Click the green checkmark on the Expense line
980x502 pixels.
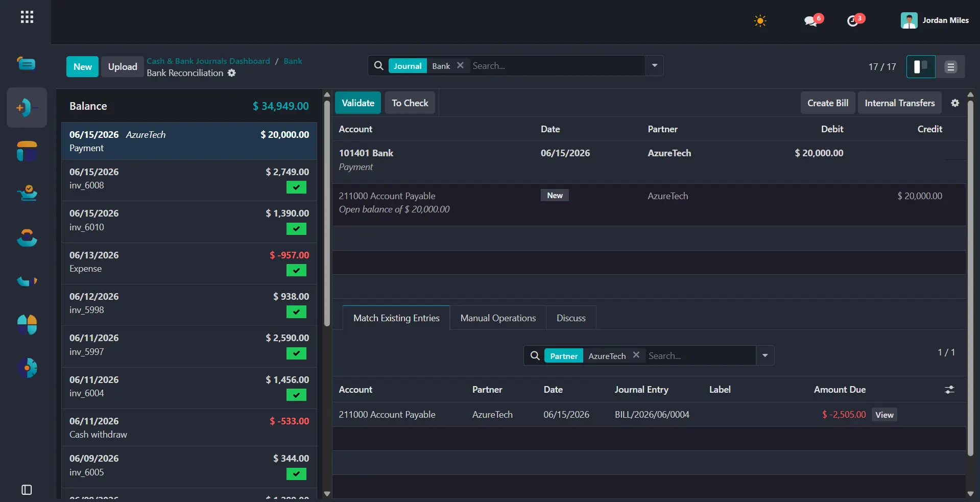click(x=296, y=270)
